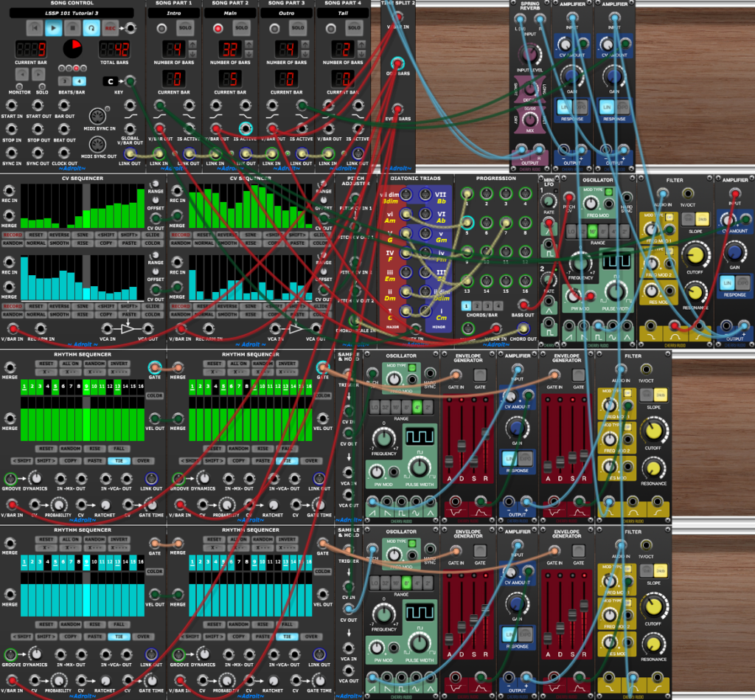Click the Start In jack on Song Control

[x=11, y=105]
